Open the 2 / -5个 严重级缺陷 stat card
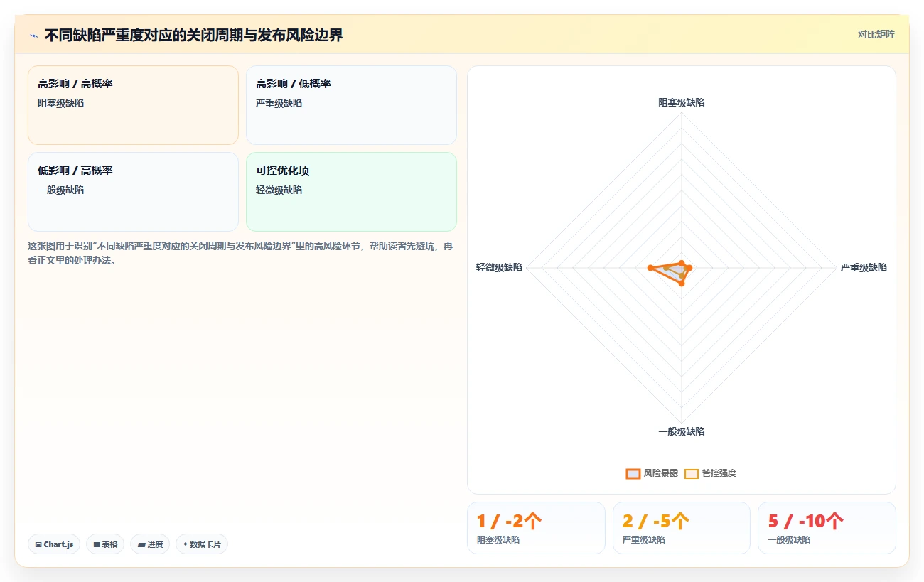 click(682, 528)
